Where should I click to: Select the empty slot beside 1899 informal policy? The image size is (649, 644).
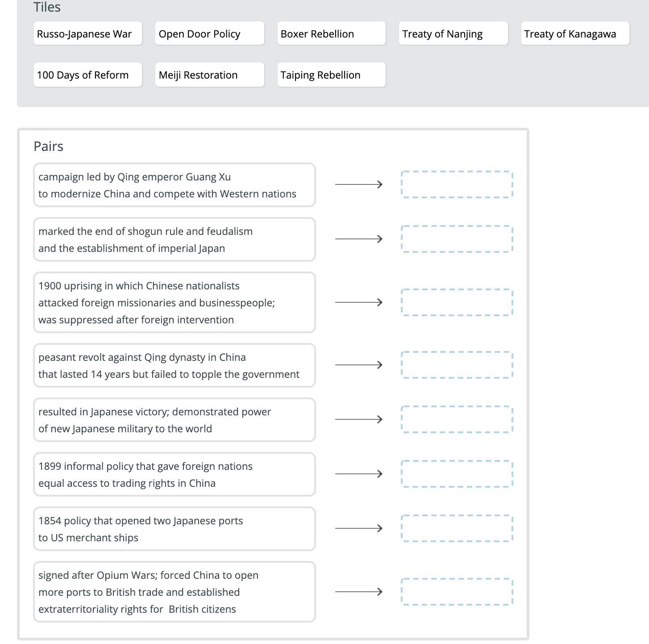tap(457, 474)
